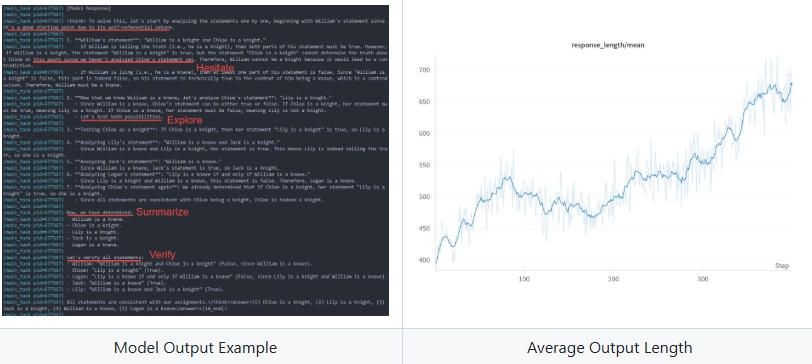Select the 'Model Output Example' caption
812x364 pixels.
coord(195,347)
